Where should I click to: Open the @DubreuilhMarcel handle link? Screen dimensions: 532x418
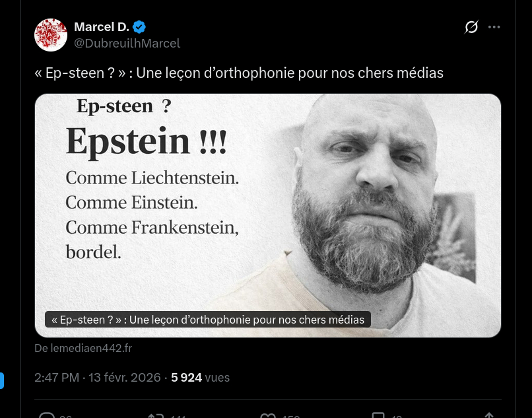click(x=127, y=43)
